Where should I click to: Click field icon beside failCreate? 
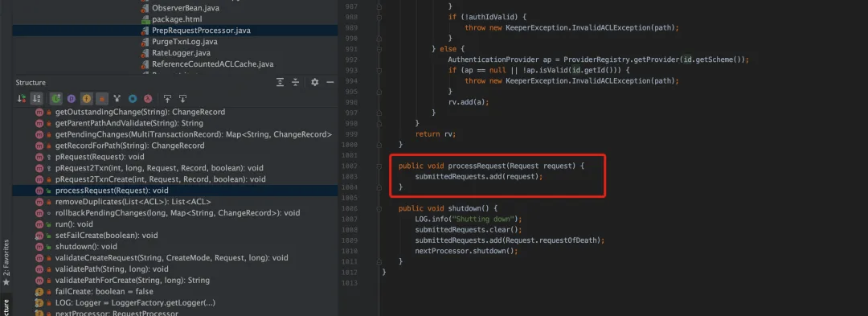tap(39, 292)
